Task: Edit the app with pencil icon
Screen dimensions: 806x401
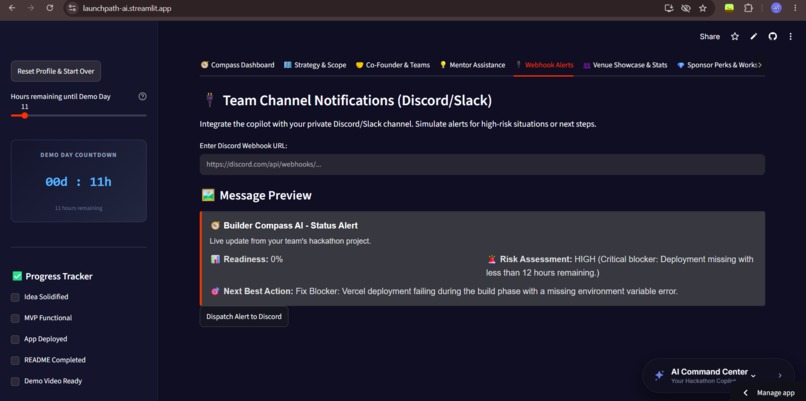Action: click(x=754, y=37)
